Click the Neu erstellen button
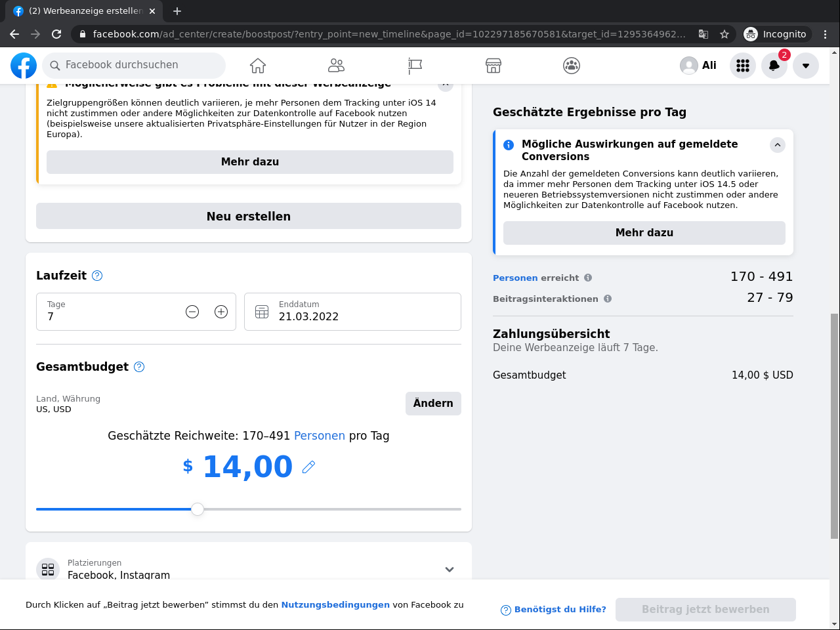Screen dimensions: 840x630 [x=249, y=216]
